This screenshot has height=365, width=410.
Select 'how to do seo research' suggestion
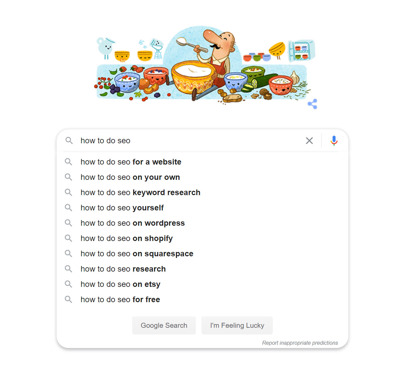tap(203, 269)
